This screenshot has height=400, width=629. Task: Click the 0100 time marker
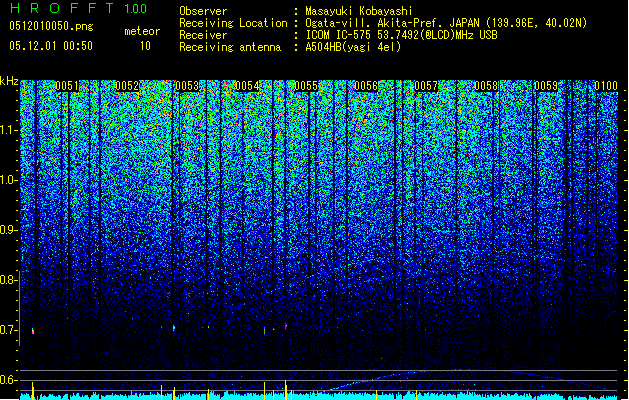point(606,86)
